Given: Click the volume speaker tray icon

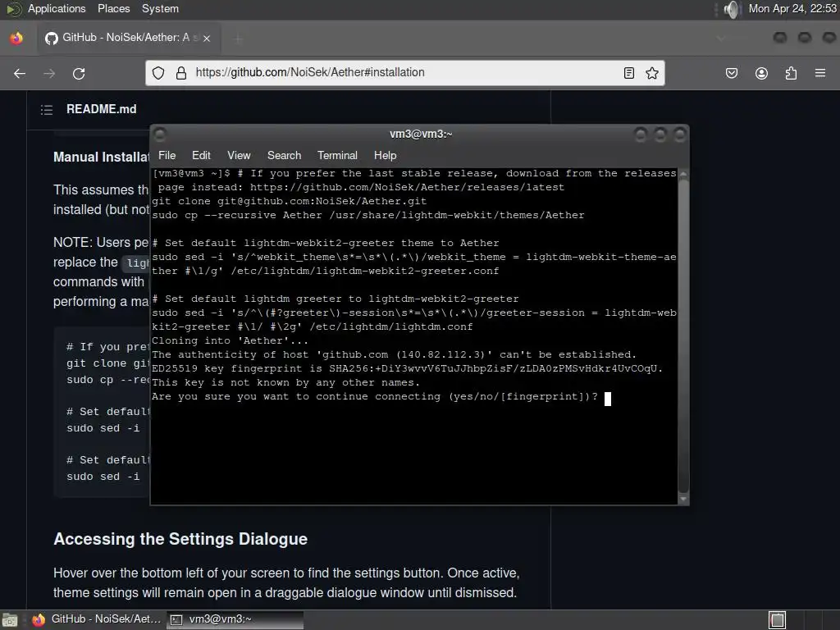Looking at the screenshot, I should tap(731, 9).
